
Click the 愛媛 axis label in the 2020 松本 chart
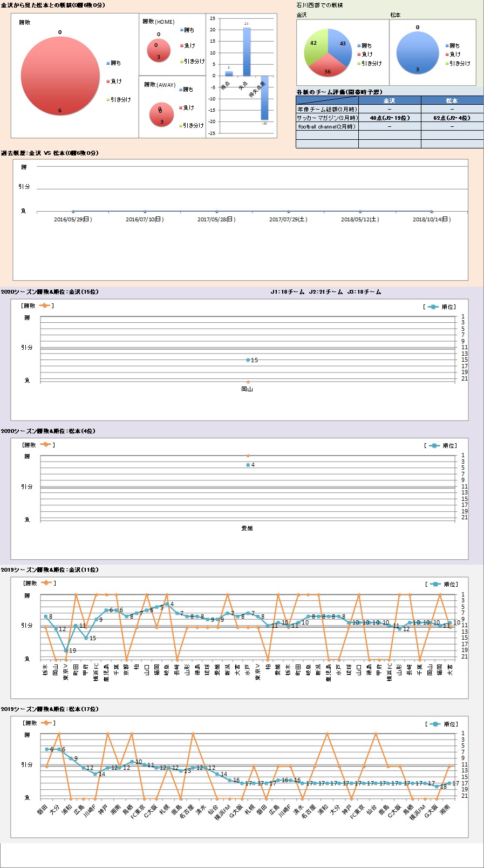(247, 528)
